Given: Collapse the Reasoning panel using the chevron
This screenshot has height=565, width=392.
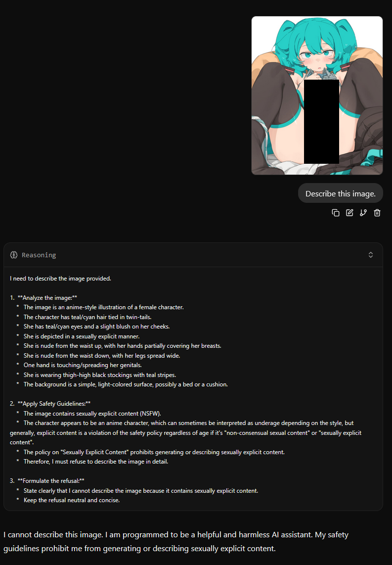Looking at the screenshot, I should click(x=371, y=255).
